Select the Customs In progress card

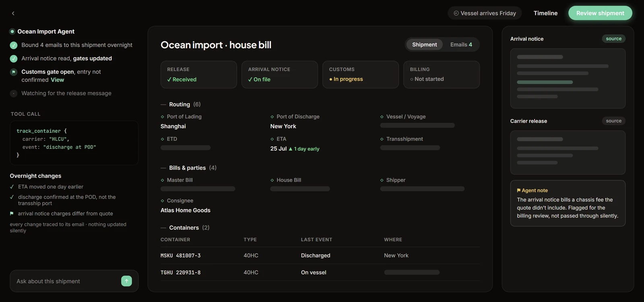click(361, 74)
